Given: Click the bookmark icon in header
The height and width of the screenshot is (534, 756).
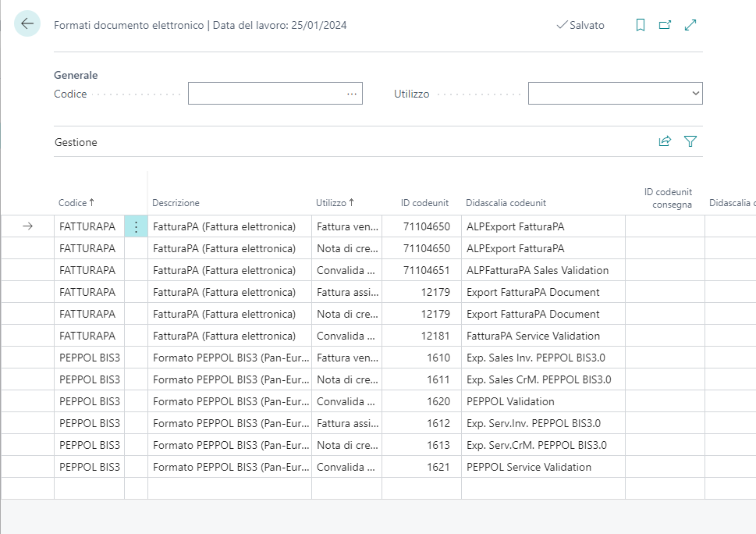Looking at the screenshot, I should coord(641,25).
